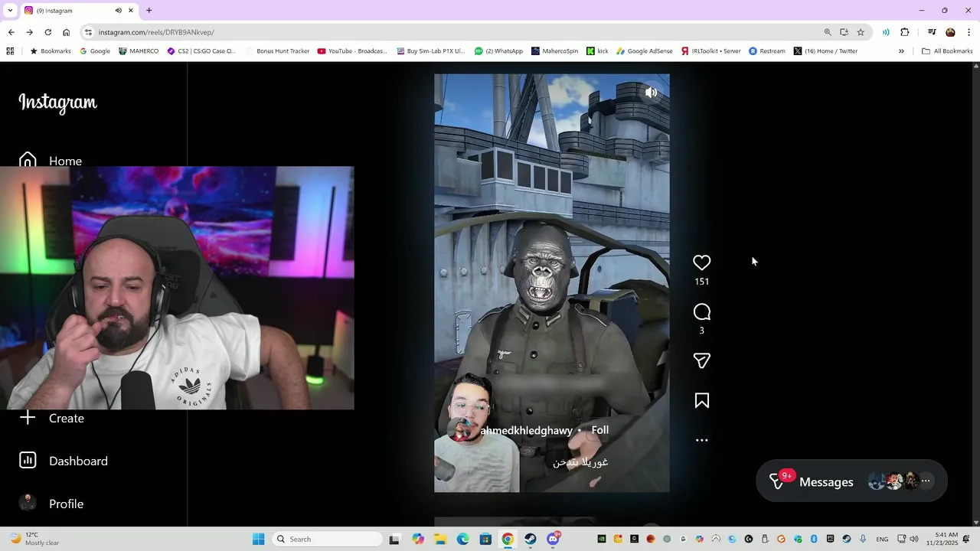The width and height of the screenshot is (980, 551).
Task: Open the browser home page
Action: pos(67,32)
